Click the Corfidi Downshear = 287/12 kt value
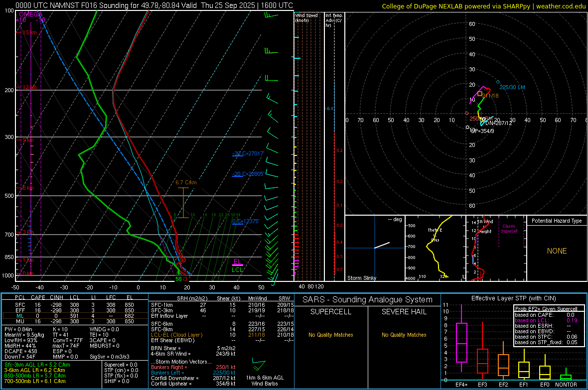 coord(193,379)
